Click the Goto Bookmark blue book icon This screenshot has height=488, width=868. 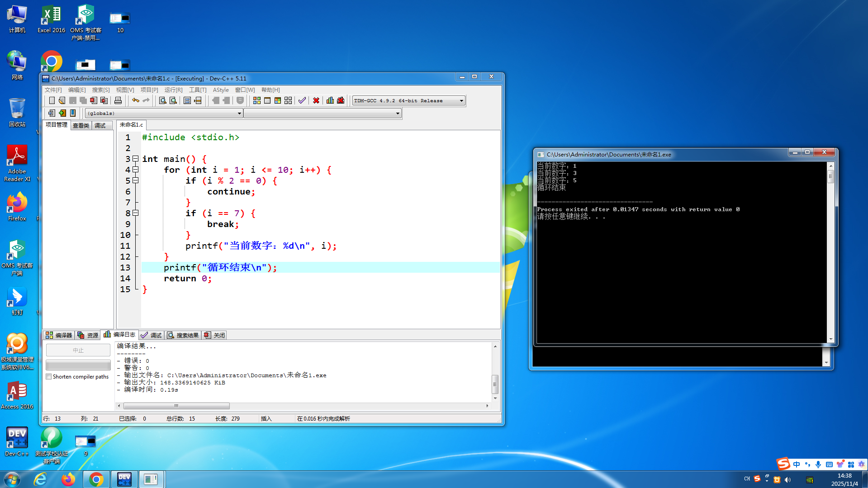pyautogui.click(x=73, y=113)
